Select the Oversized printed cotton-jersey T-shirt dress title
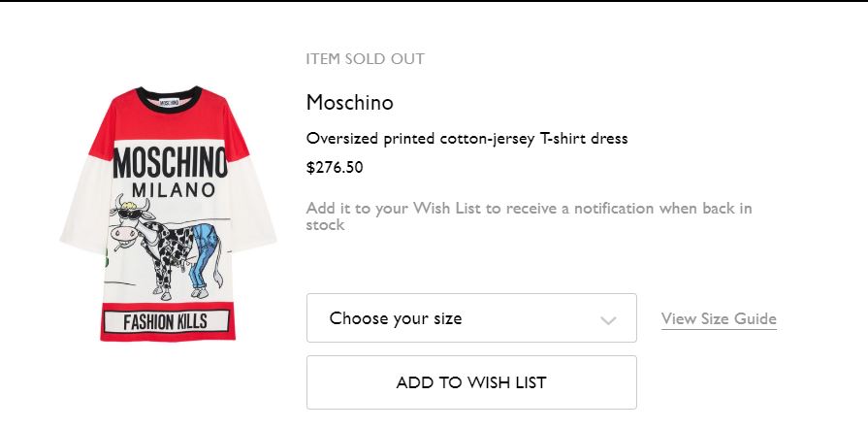 [466, 138]
